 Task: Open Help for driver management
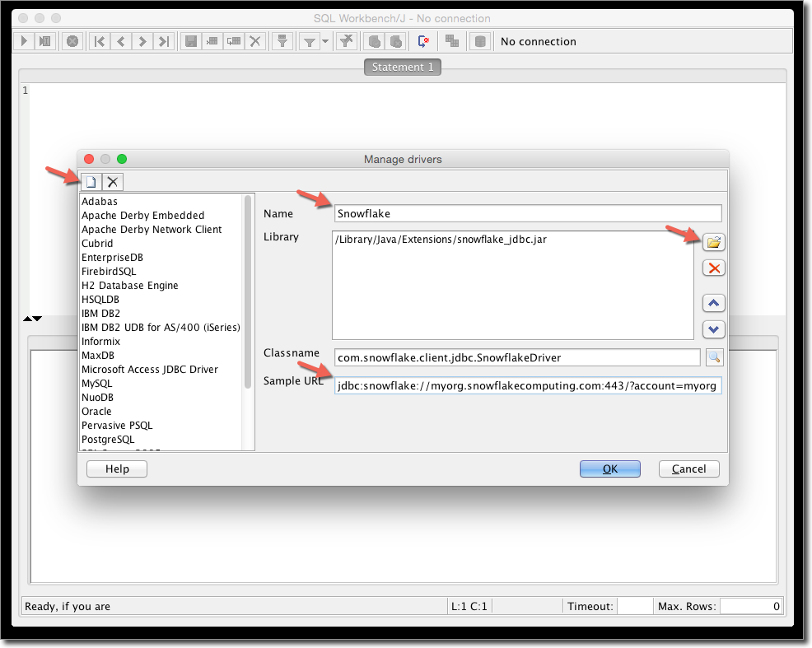(116, 468)
